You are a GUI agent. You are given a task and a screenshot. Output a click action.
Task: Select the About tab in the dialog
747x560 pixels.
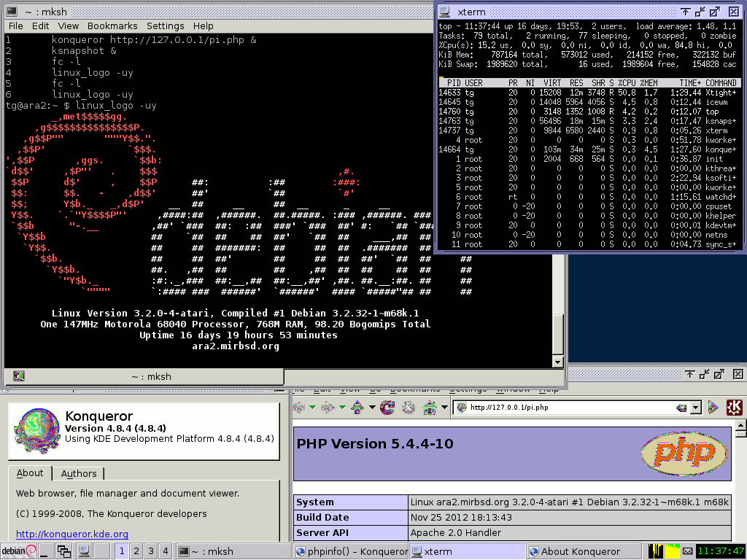click(x=29, y=472)
